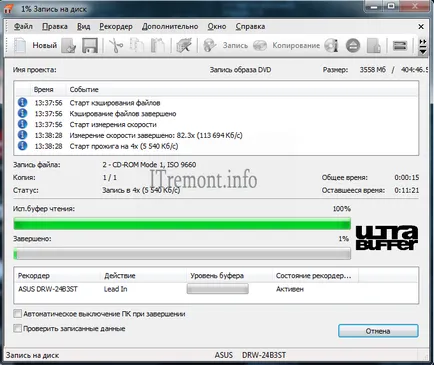Click the Копирование toolbar label
The height and width of the screenshot is (365, 434).
pos(296,45)
